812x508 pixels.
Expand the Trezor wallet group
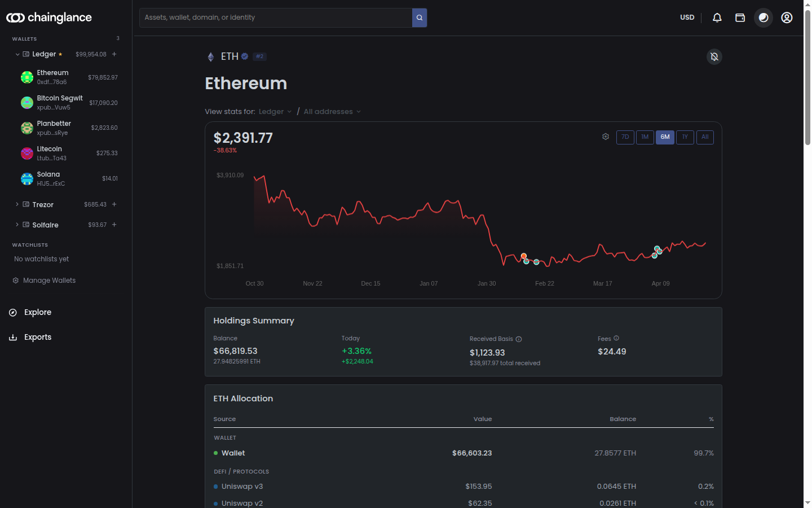point(17,204)
